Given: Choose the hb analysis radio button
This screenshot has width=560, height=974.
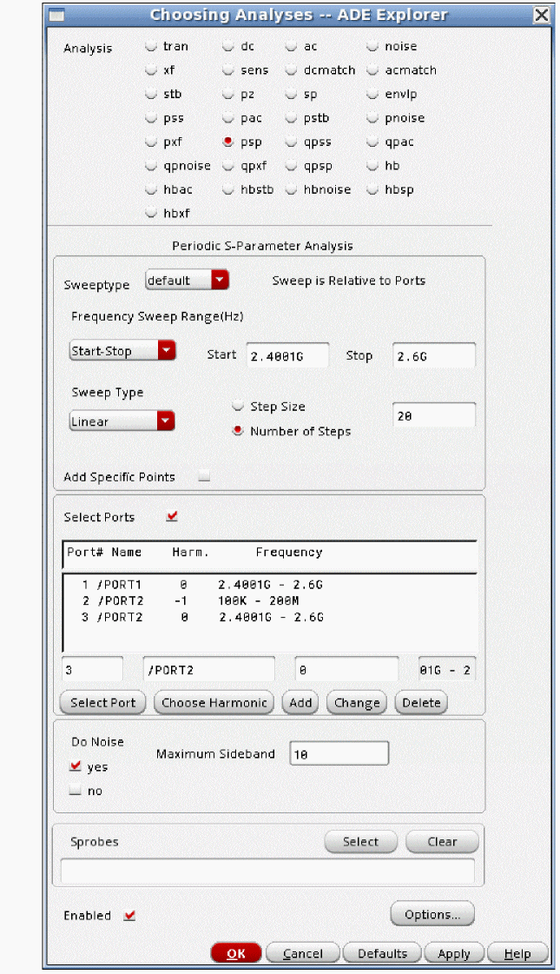Looking at the screenshot, I should tap(372, 166).
